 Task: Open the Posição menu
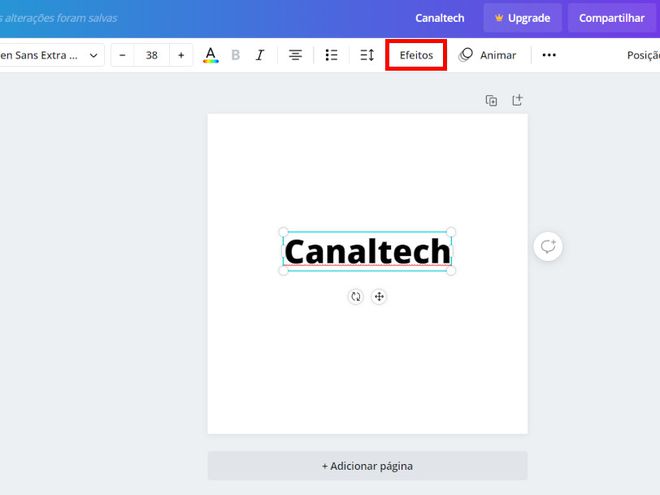pyautogui.click(x=643, y=55)
